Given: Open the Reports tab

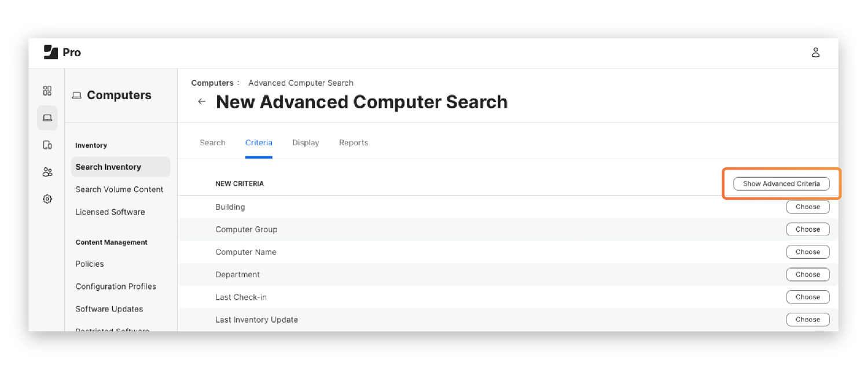Looking at the screenshot, I should (354, 143).
